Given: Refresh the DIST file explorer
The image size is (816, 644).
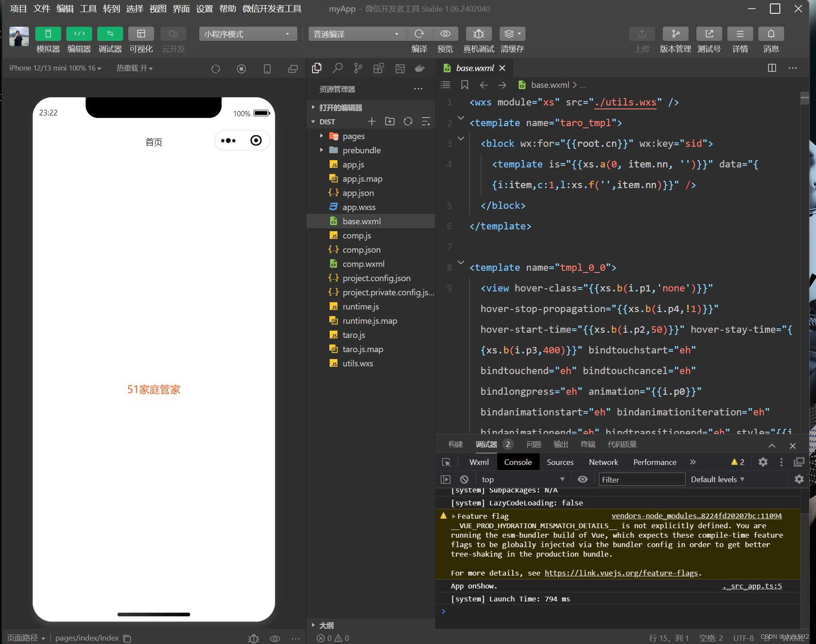Looking at the screenshot, I should [408, 121].
